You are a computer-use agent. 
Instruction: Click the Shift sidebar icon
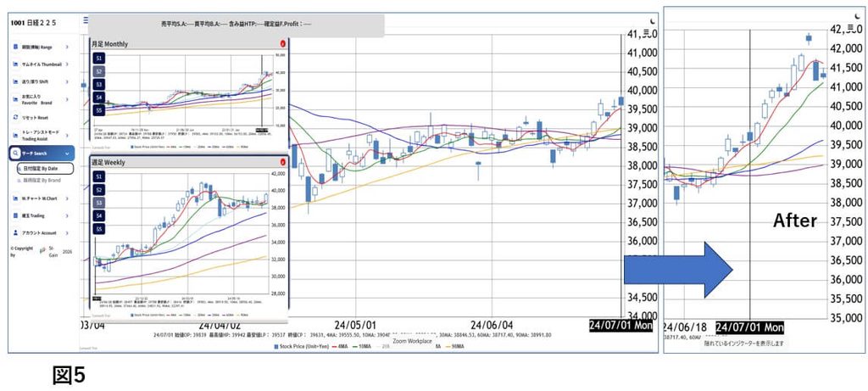tap(15, 81)
